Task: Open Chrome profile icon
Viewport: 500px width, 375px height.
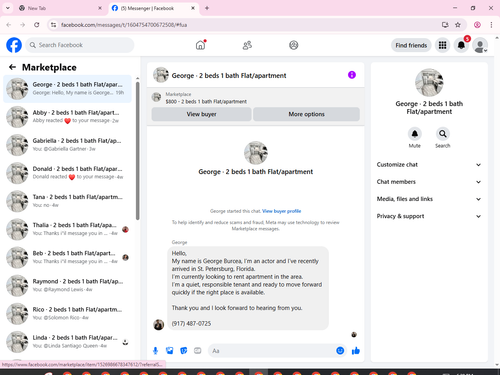Action: (x=477, y=25)
